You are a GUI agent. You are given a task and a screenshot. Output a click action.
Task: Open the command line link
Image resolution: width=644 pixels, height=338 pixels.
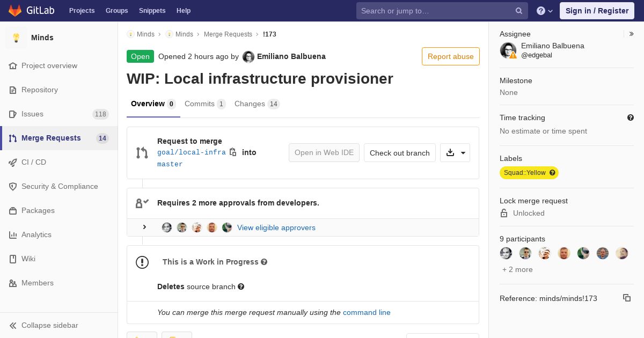[367, 312]
